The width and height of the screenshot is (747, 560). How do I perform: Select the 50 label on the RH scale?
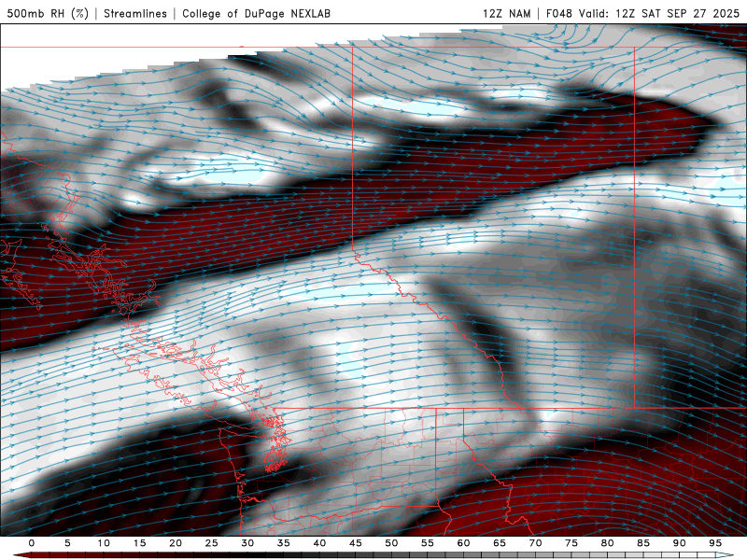tap(391, 543)
